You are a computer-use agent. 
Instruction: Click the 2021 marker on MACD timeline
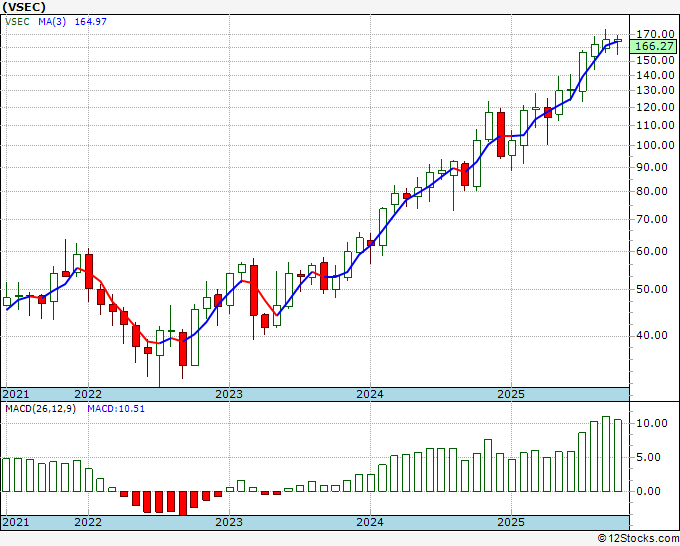pos(16,522)
